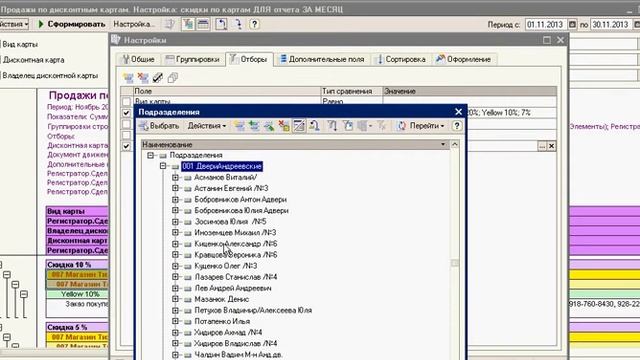This screenshot has height=360, width=640.
Task: Click filter by current value icon
Action: coord(332,126)
